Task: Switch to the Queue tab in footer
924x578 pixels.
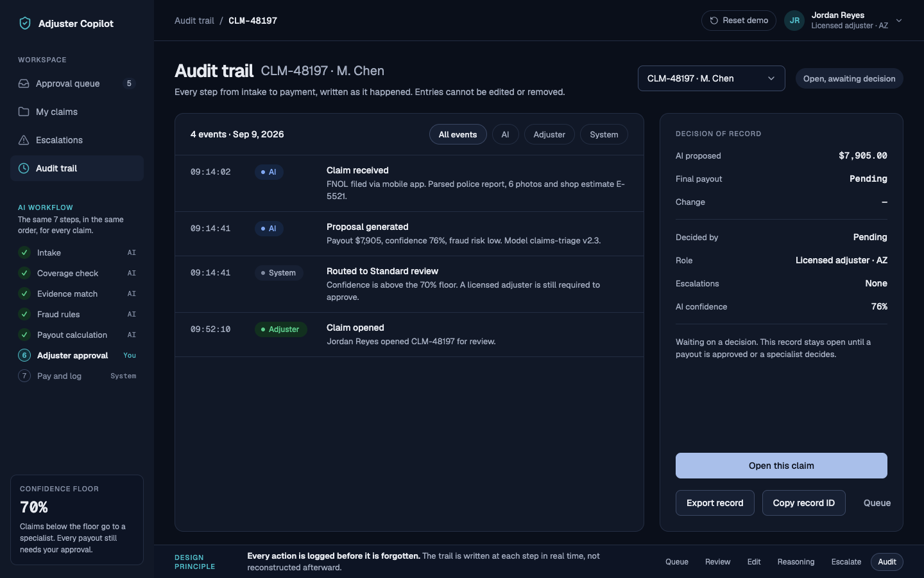Action: (677, 562)
